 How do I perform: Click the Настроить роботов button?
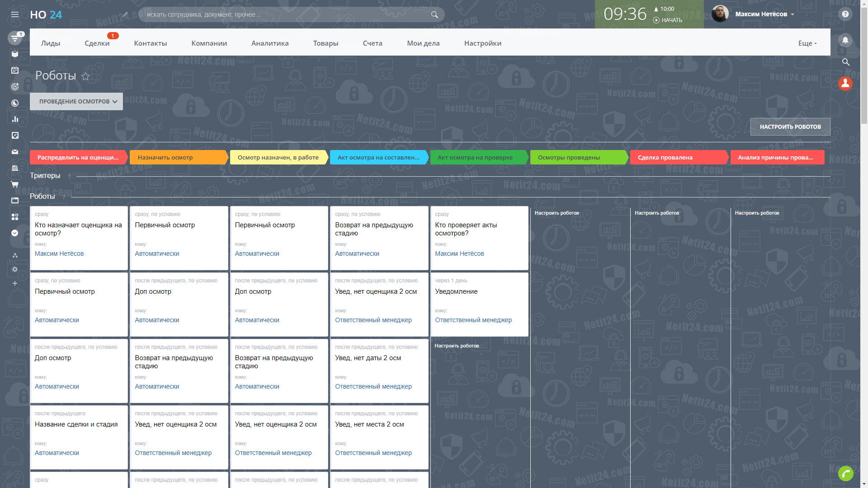[790, 127]
